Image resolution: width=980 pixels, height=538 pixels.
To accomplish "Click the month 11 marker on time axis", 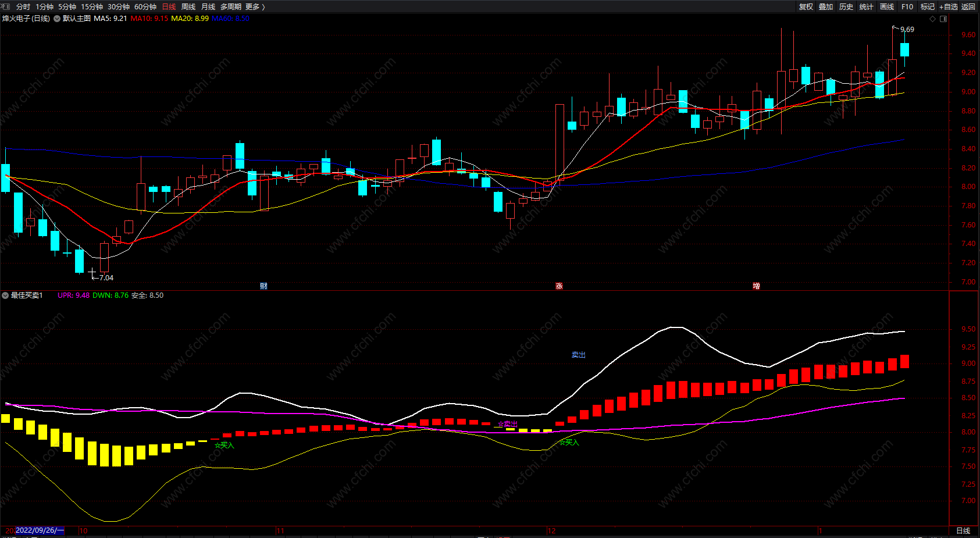I will [280, 531].
